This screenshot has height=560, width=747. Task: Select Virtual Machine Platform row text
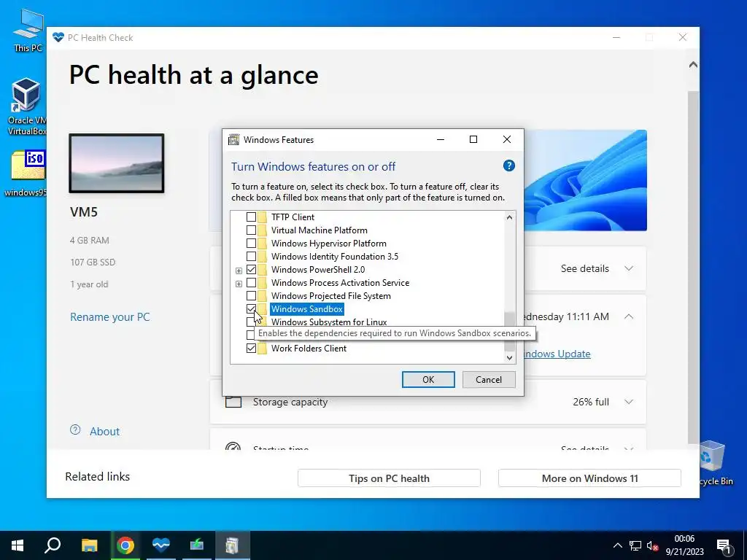pyautogui.click(x=320, y=230)
